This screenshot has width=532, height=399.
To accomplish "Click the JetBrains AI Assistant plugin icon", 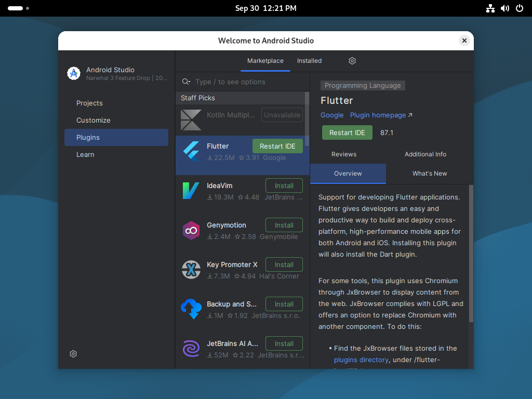I will pos(191,349).
